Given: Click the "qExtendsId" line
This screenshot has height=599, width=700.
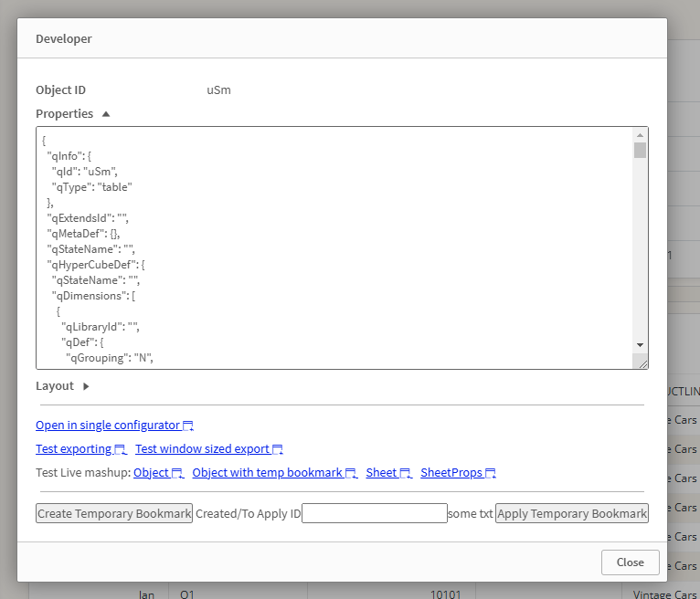Looking at the screenshot, I should coord(88,218).
